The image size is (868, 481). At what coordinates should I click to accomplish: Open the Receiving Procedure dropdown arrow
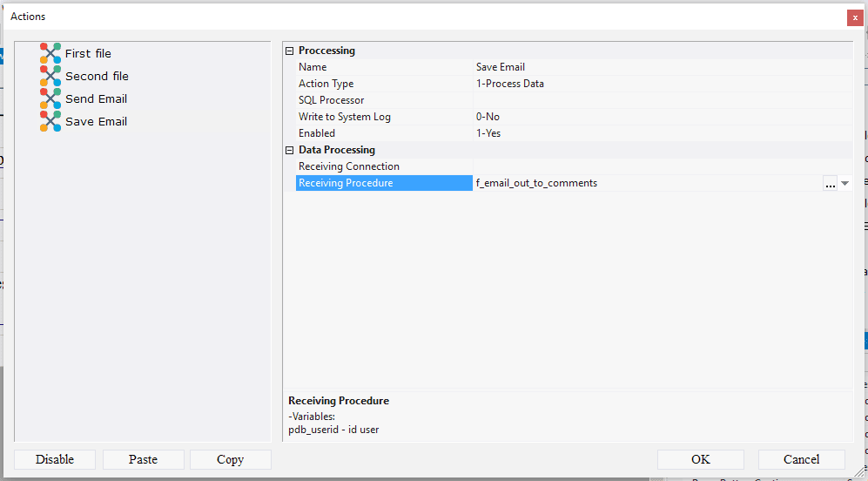tap(844, 183)
